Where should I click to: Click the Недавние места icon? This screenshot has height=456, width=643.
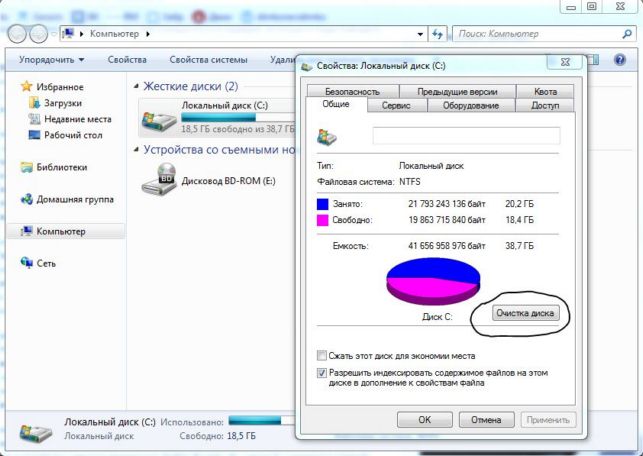[x=34, y=119]
